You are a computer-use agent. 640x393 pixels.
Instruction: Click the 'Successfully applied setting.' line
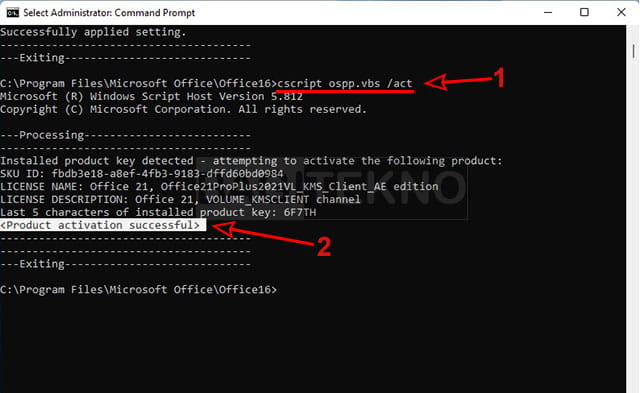[x=93, y=32]
